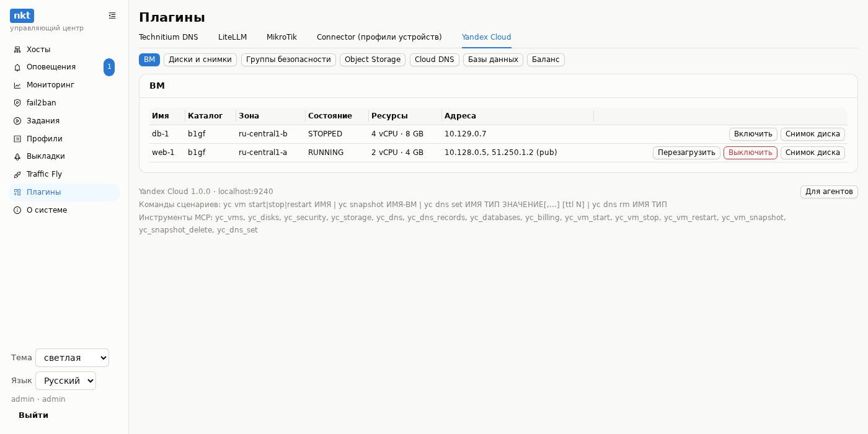868x434 pixels.
Task: Switch to the MikroTik tab
Action: click(281, 37)
